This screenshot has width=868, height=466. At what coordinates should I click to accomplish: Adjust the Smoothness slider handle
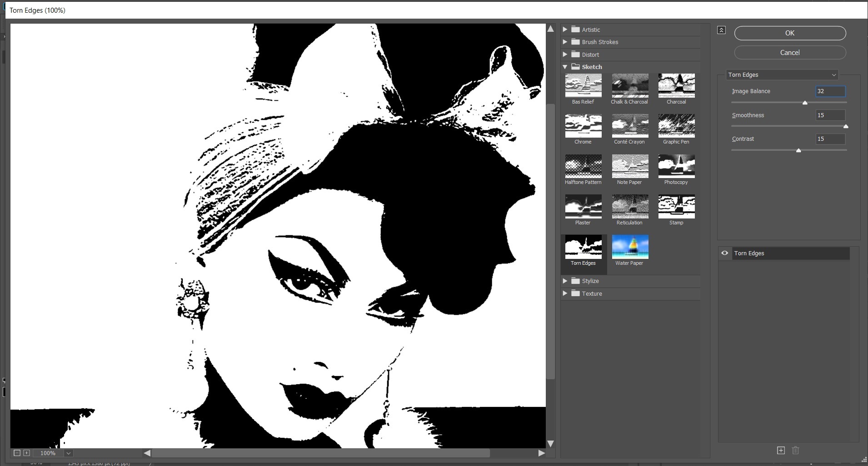(846, 126)
